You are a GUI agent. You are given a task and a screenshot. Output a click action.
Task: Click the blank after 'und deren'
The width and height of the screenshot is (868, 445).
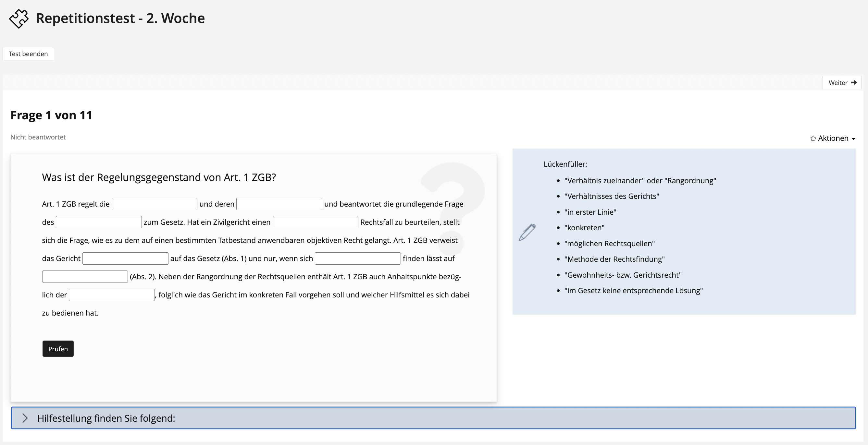(279, 204)
